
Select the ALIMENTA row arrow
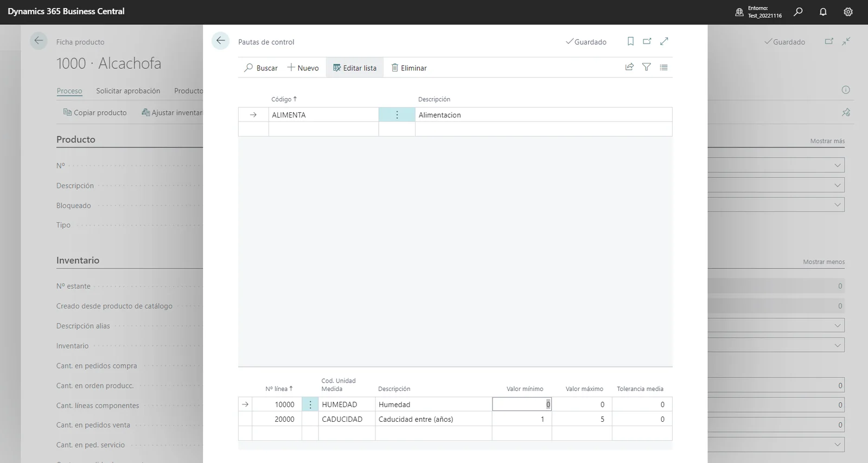[253, 115]
